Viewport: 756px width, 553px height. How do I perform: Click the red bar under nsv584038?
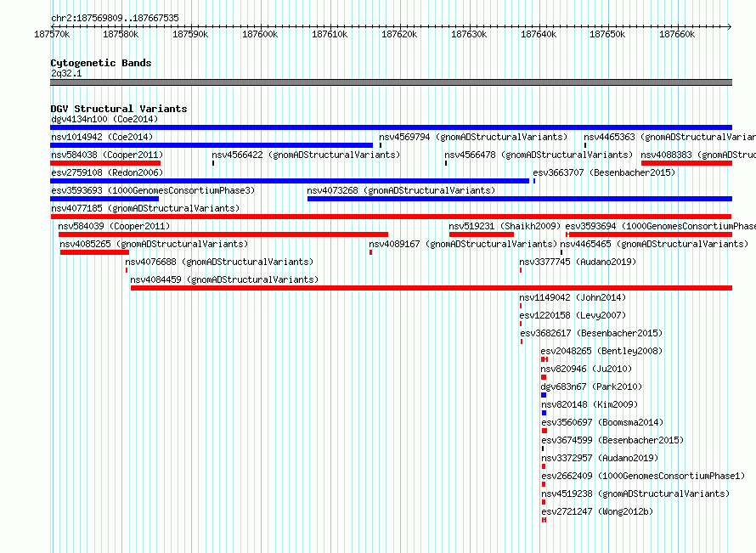(x=105, y=163)
